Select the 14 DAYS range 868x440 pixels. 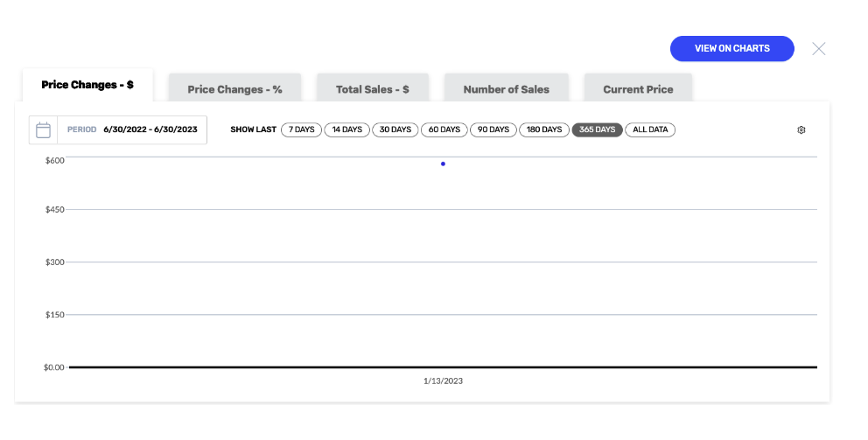coord(347,129)
